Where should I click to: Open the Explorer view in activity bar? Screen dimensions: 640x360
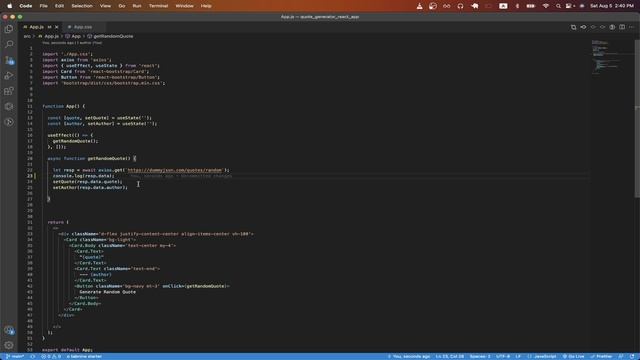tap(9, 29)
